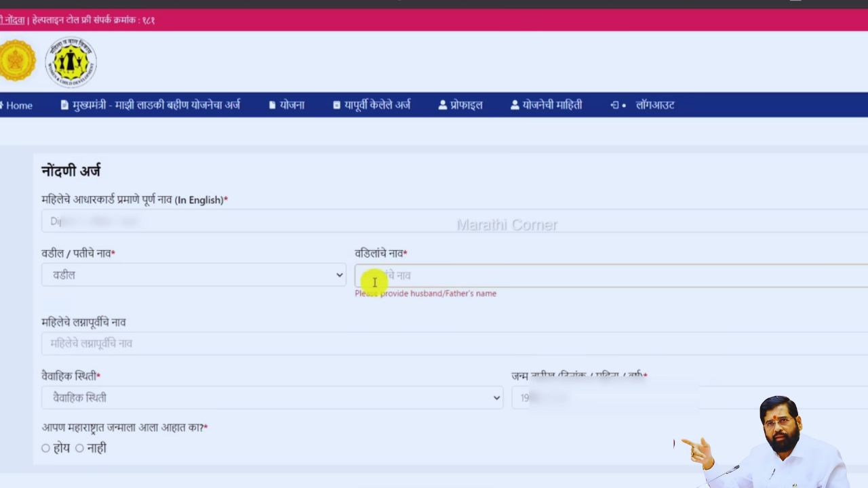
Task: Click the user icon beside प्रोफाइल
Action: pyautogui.click(x=443, y=105)
